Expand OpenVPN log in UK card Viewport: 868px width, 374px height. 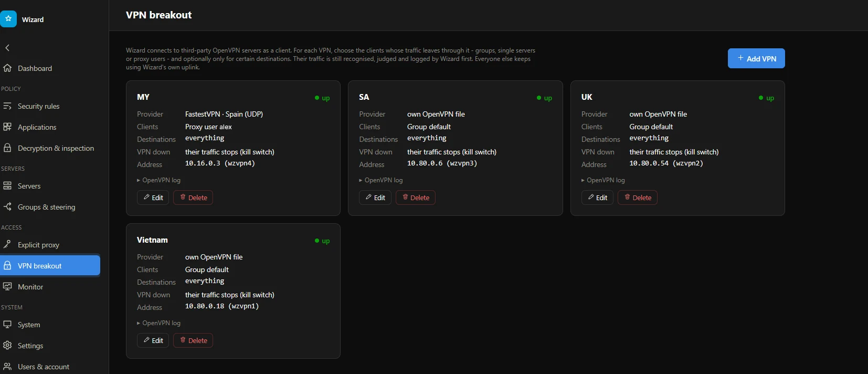pos(603,180)
